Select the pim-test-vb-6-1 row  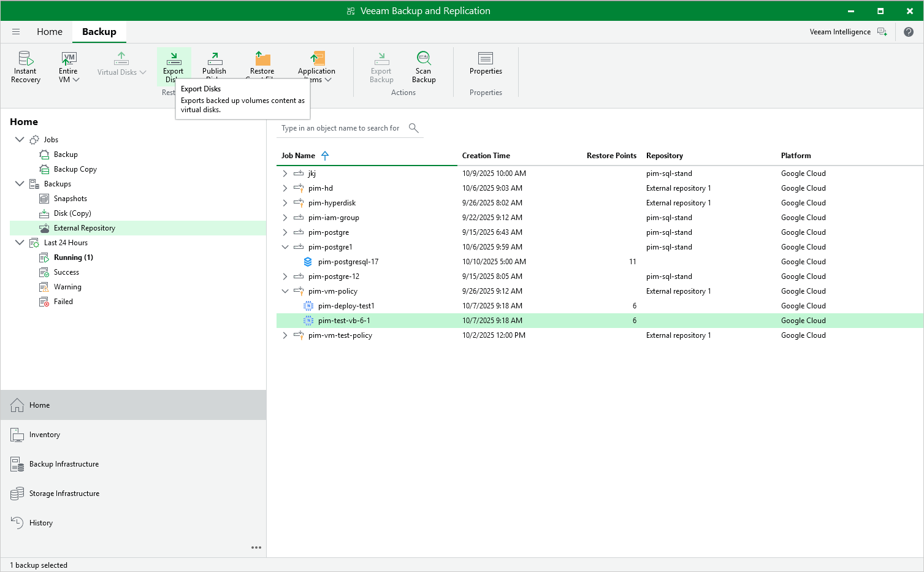(600, 321)
